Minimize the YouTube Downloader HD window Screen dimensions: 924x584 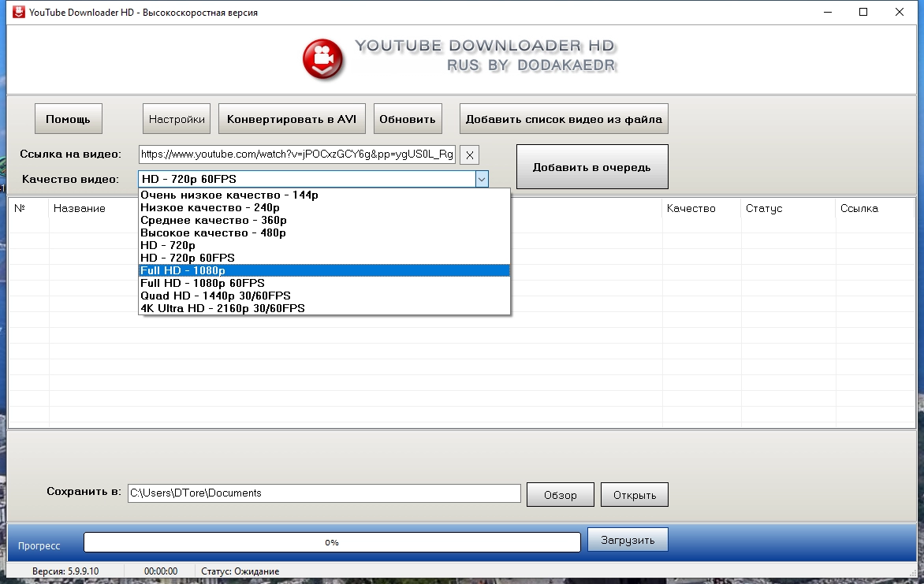coord(828,12)
